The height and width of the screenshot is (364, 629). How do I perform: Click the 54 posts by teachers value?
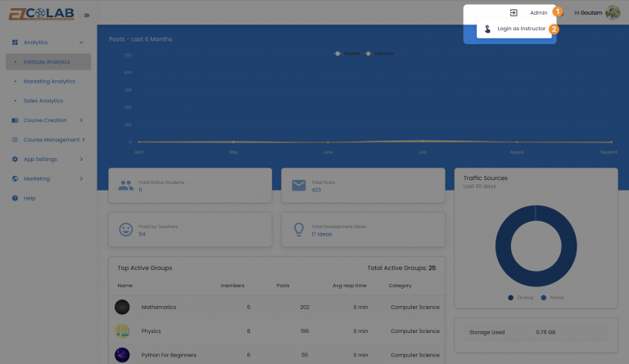pyautogui.click(x=142, y=234)
